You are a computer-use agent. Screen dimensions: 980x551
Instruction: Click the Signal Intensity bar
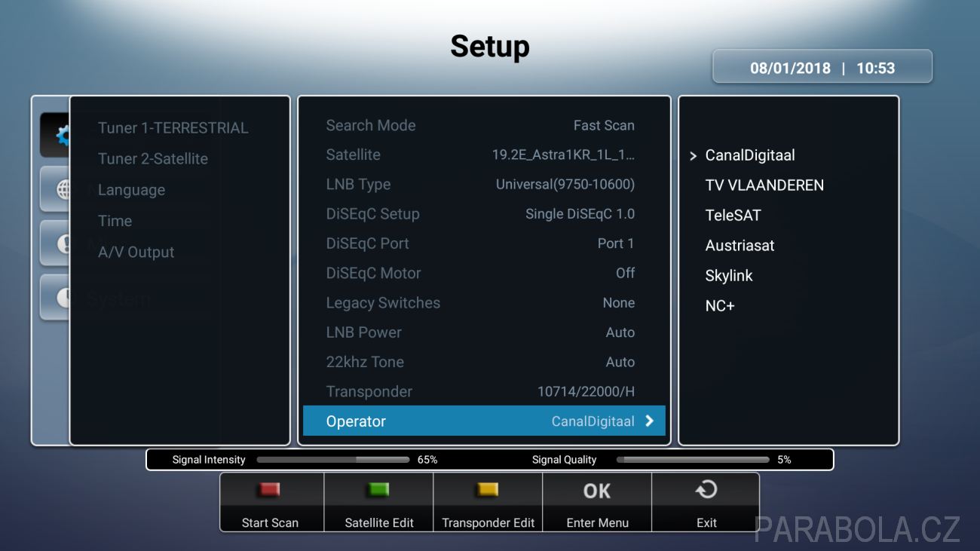[x=333, y=460]
